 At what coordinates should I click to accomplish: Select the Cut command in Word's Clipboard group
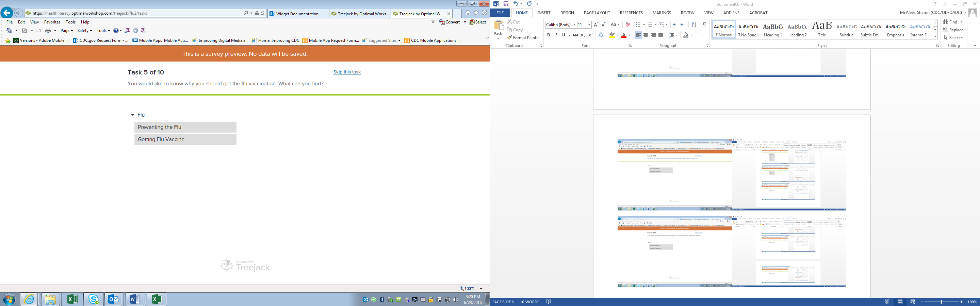pyautogui.click(x=513, y=22)
